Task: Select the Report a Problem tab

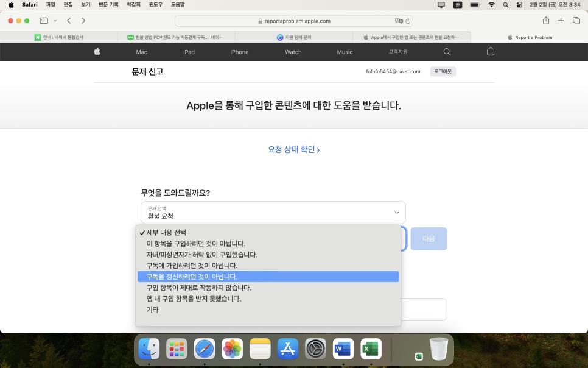Action: pos(530,37)
